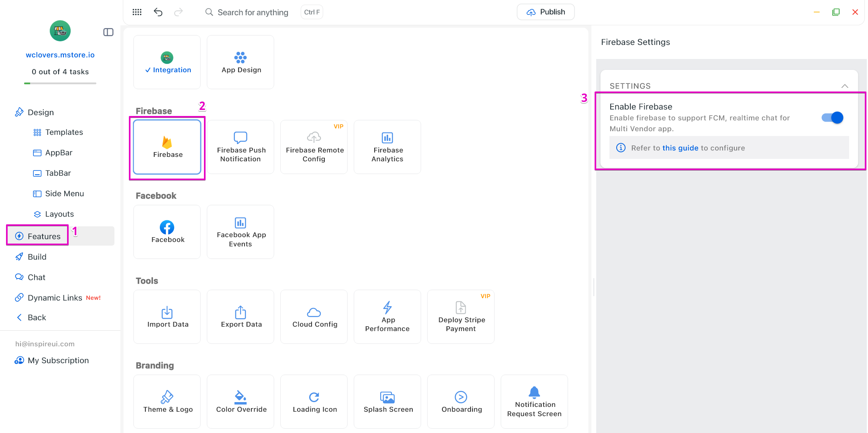Switch to the App Design tab
This screenshot has width=868, height=433.
click(x=240, y=62)
